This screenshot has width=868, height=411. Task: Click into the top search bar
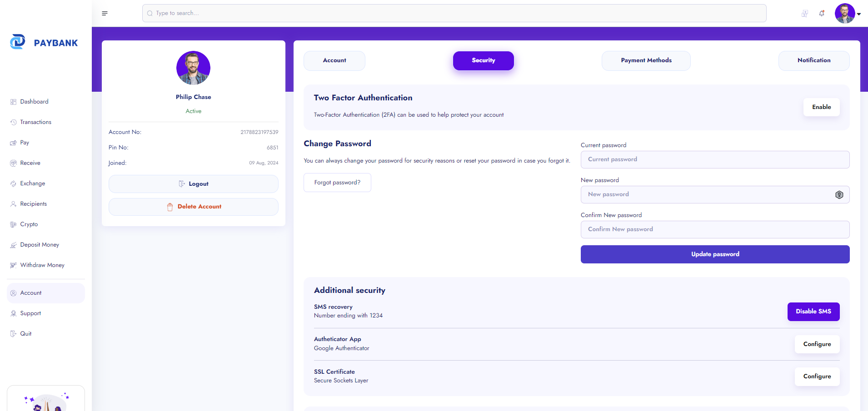tap(454, 13)
